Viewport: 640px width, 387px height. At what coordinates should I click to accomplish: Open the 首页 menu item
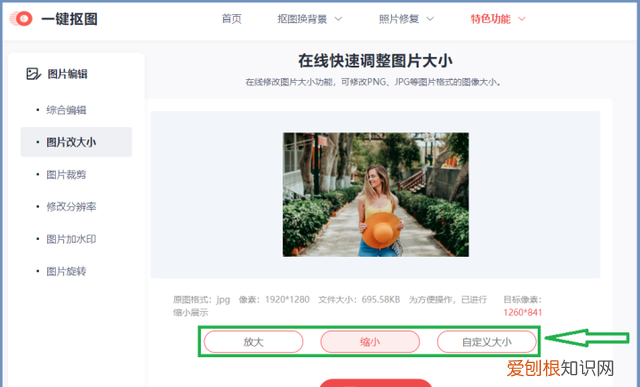tap(231, 19)
